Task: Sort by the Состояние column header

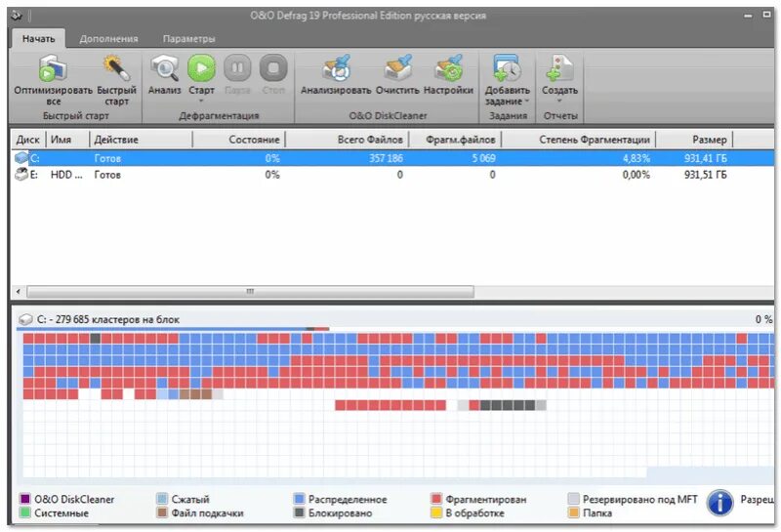Action: 239,140
